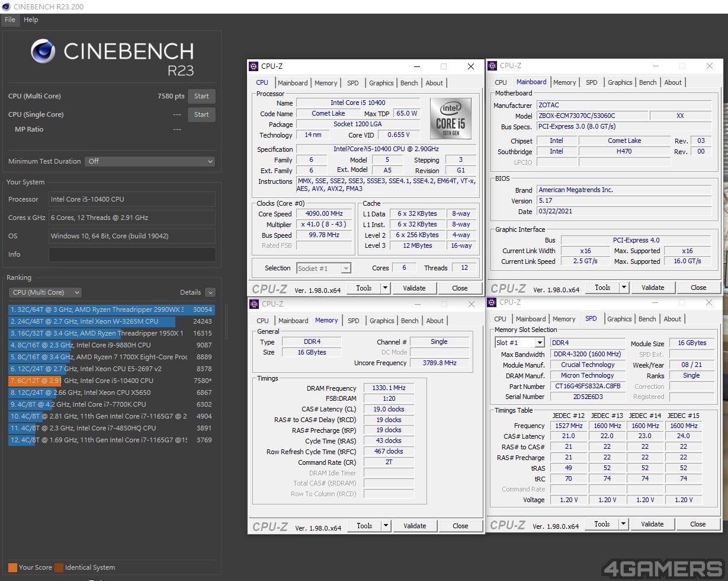The height and width of the screenshot is (581, 728).
Task: Close the CPU-Z Mainboard window with X
Action: click(710, 66)
